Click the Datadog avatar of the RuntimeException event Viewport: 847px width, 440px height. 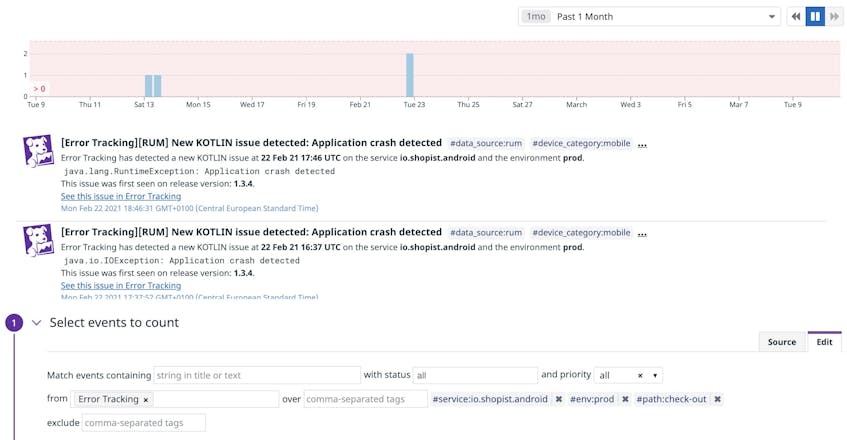point(38,151)
